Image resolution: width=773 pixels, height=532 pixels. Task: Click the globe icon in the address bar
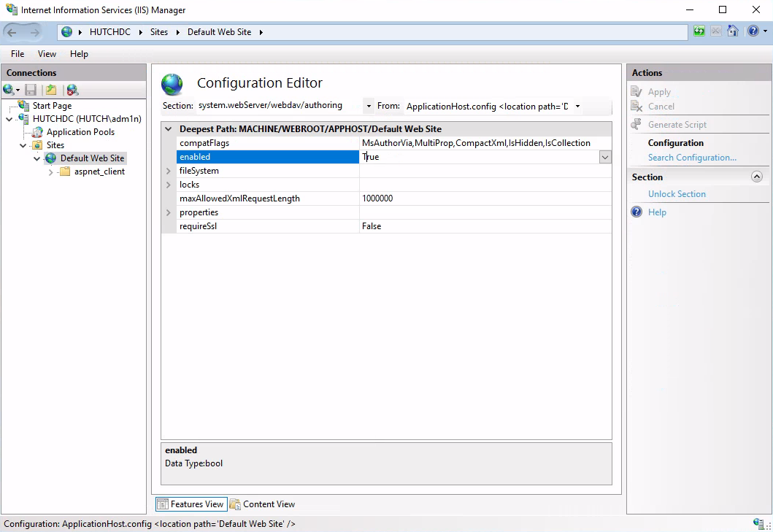point(66,32)
